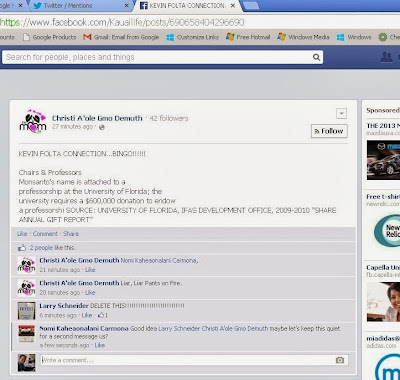Close the KEVIN FOLTA CONNECTION tab

233,6
